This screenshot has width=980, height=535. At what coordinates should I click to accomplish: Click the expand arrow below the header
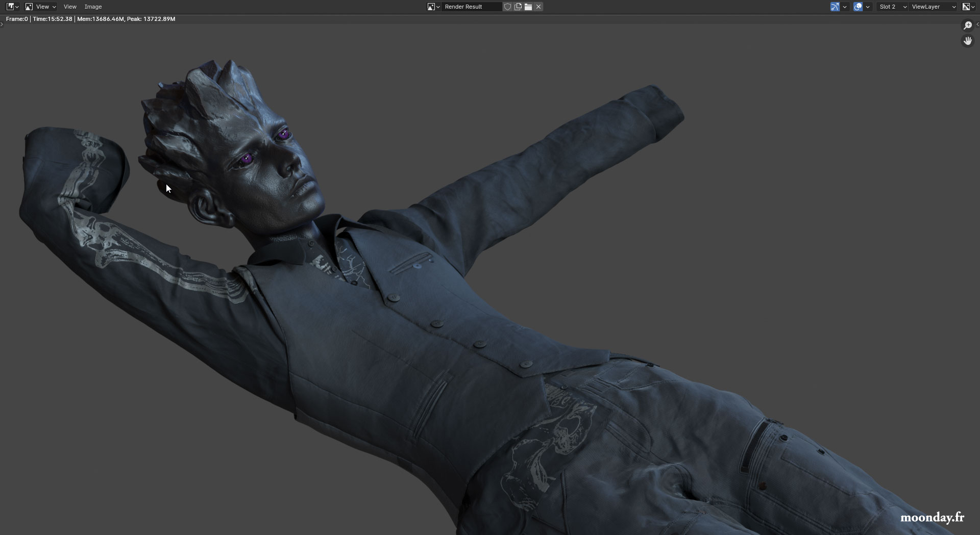3,23
